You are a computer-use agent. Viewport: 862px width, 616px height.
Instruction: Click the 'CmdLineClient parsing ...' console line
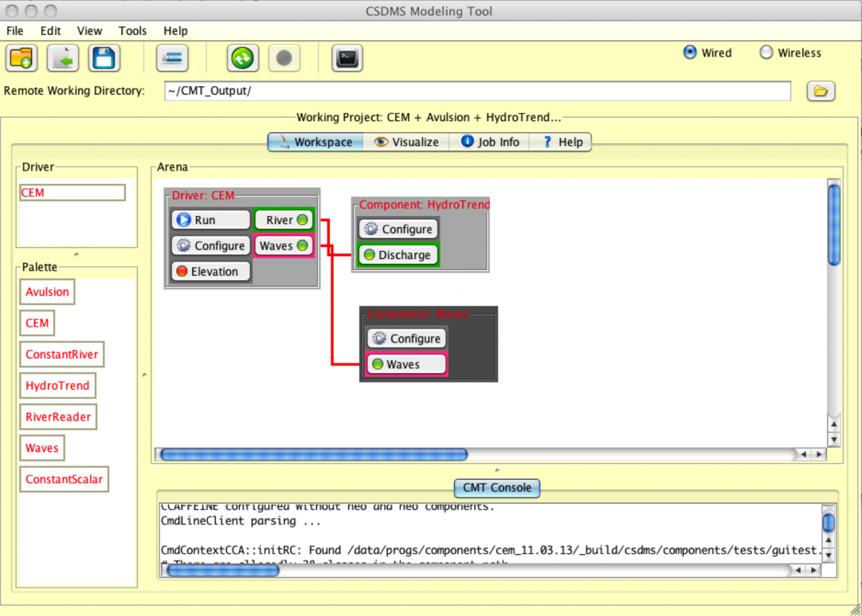pyautogui.click(x=240, y=520)
